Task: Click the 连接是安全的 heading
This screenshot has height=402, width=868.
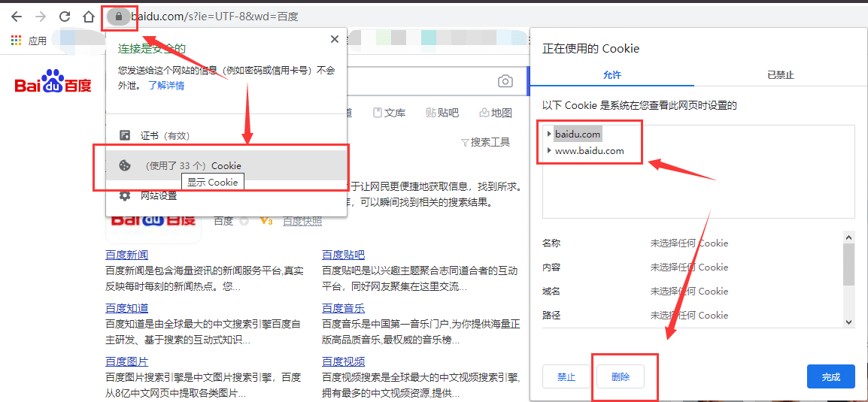Action: tap(151, 49)
